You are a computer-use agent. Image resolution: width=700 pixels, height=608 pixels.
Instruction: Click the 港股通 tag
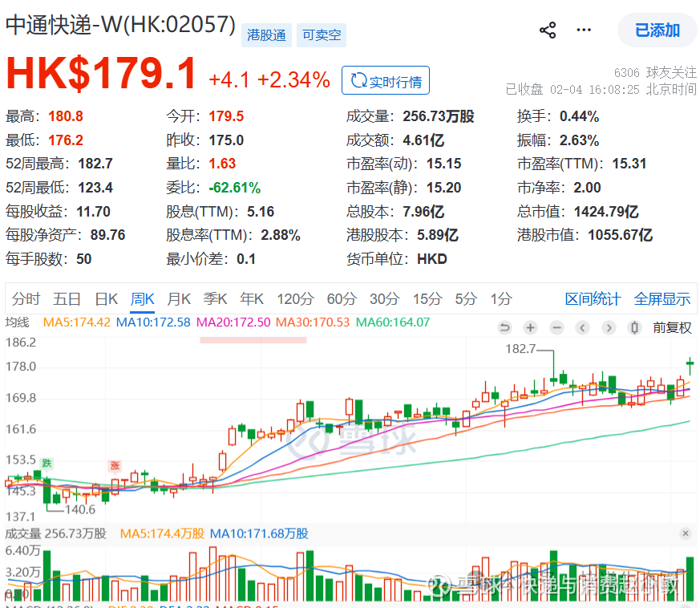point(266,34)
